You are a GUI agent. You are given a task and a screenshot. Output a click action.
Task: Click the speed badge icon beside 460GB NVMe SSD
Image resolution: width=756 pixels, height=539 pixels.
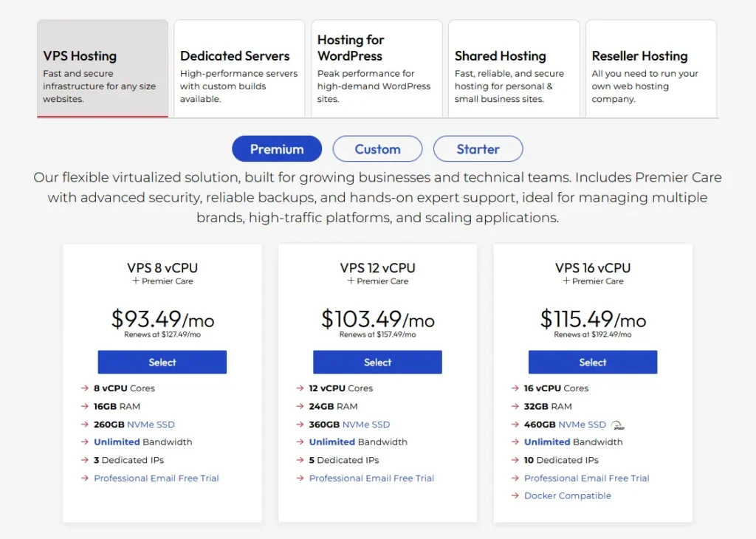(617, 425)
